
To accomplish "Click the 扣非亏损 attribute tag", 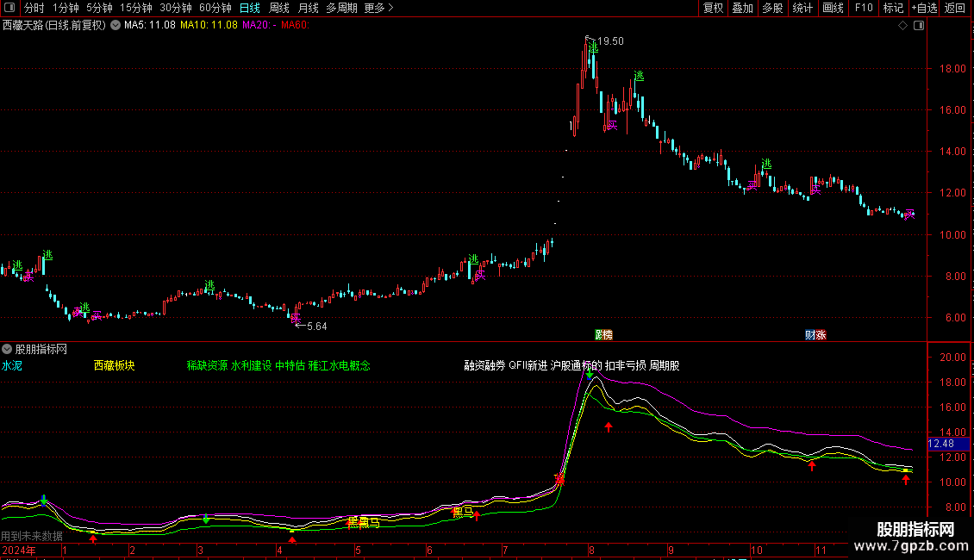I will [626, 365].
